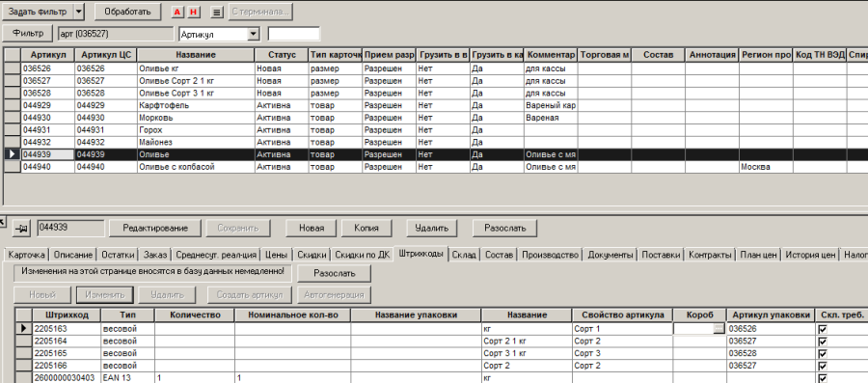Click the 'Статус' column header
Viewport: 868px width, 383px height.
[x=282, y=55]
